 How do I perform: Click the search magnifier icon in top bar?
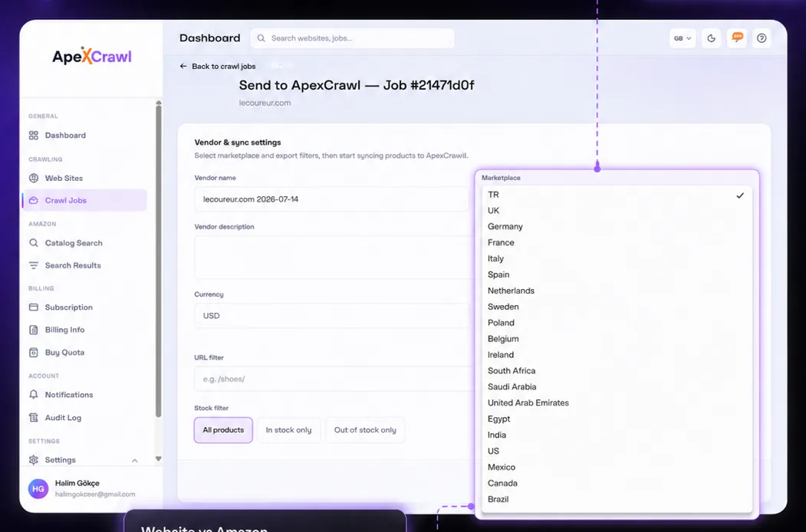(262, 38)
